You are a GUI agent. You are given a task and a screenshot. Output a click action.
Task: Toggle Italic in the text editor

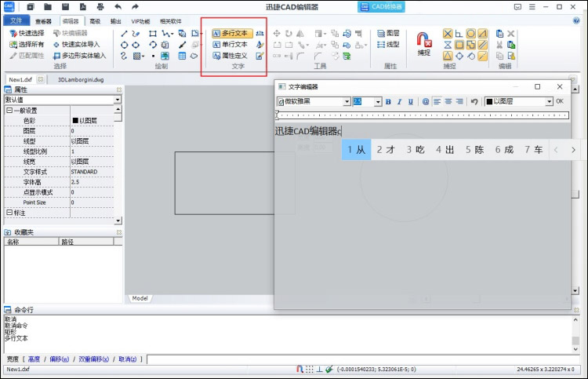click(399, 102)
